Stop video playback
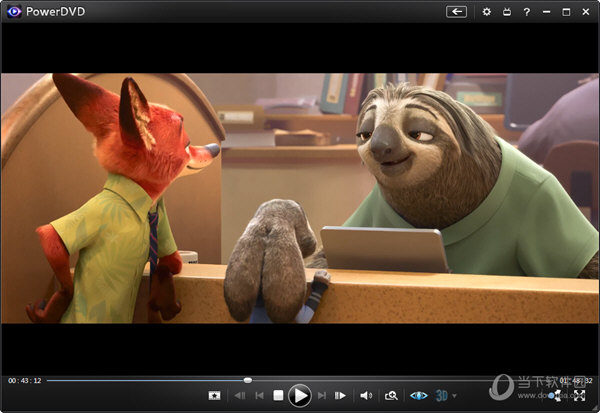The width and height of the screenshot is (600, 413). pyautogui.click(x=278, y=395)
